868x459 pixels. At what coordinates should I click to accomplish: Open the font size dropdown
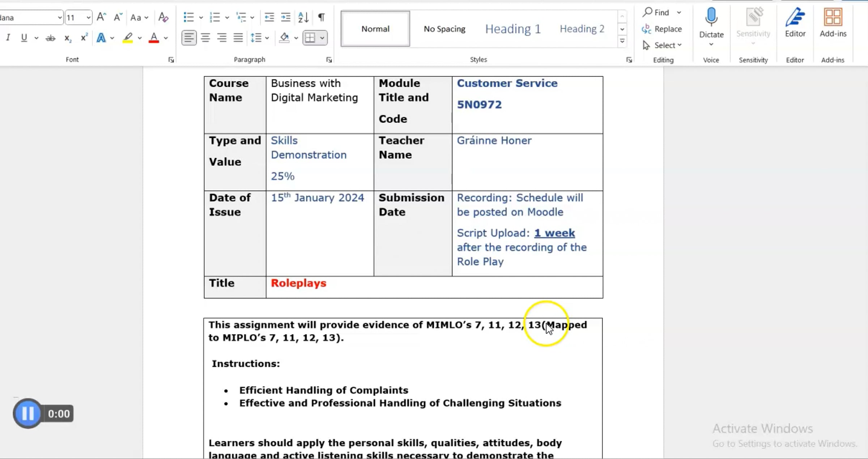pyautogui.click(x=88, y=17)
